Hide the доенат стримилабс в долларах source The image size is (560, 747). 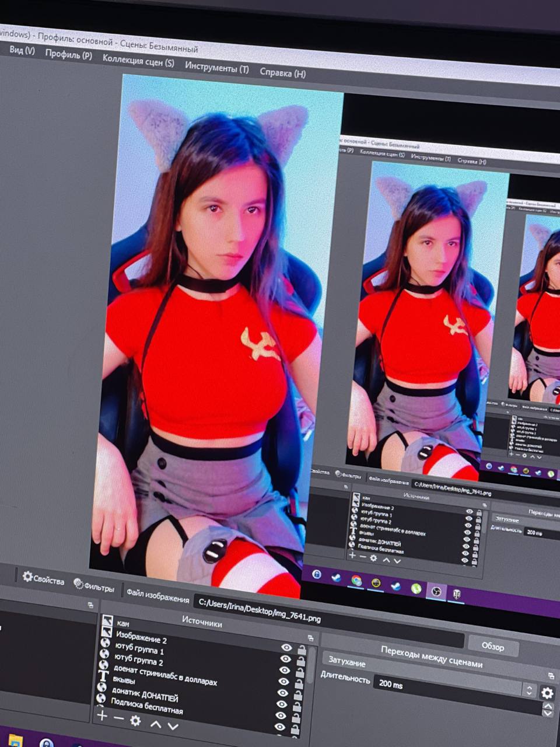click(283, 693)
